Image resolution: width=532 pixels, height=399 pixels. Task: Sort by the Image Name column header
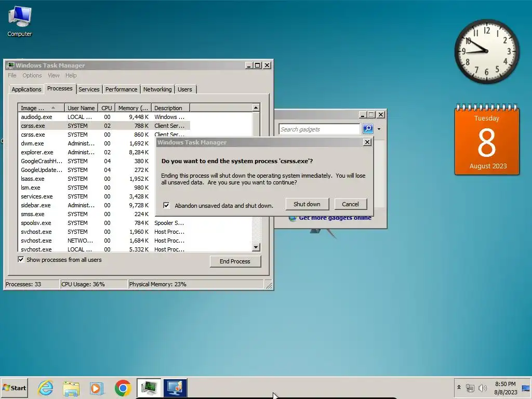click(x=41, y=108)
